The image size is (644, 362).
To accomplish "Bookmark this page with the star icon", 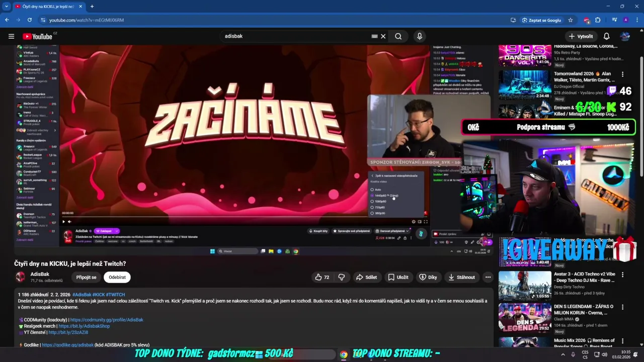I will pos(571,20).
